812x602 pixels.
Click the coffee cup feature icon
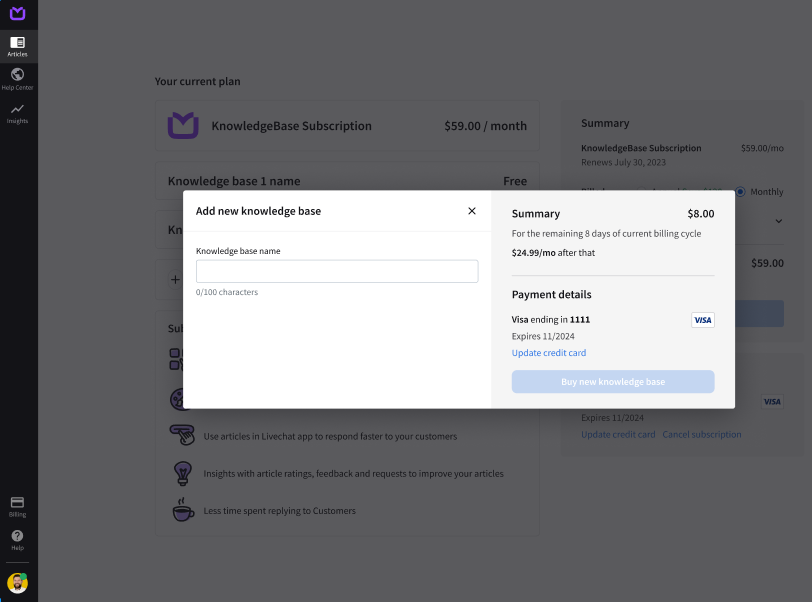pyautogui.click(x=183, y=510)
